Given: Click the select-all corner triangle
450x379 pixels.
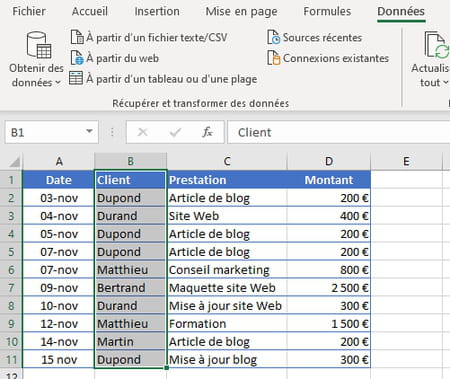Looking at the screenshot, I should coord(14,162).
